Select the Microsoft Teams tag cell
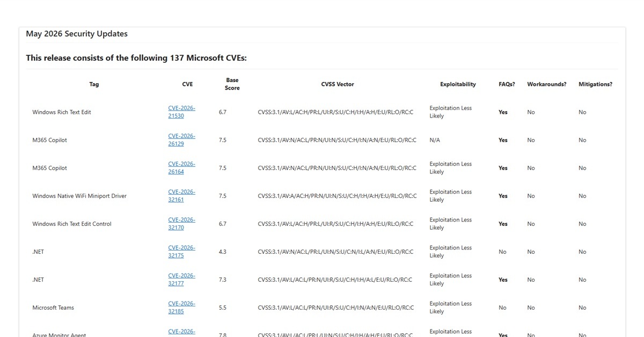The height and width of the screenshot is (337, 644). tap(53, 307)
